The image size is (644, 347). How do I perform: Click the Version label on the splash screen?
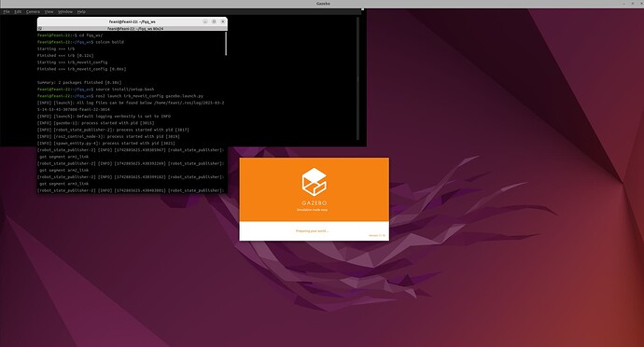tap(377, 236)
